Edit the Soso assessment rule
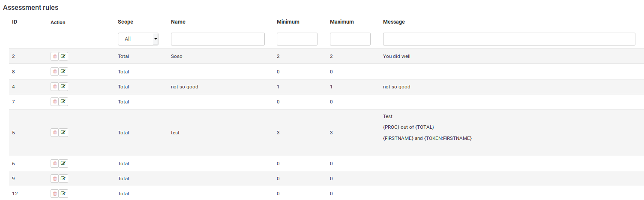The image size is (644, 200). tap(63, 56)
